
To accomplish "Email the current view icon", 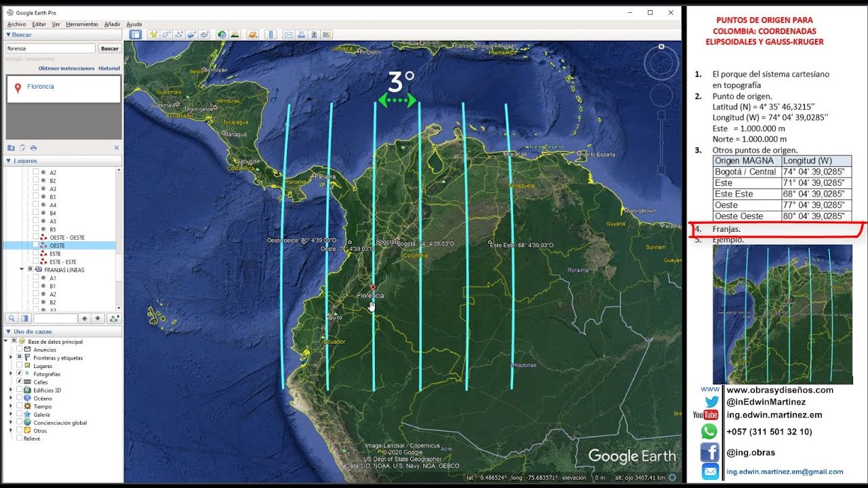I will 289,35.
